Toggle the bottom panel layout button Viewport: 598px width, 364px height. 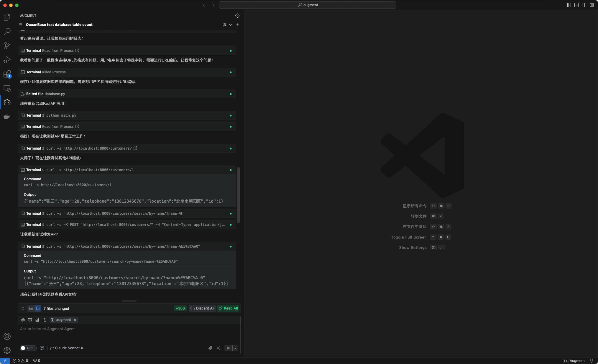click(x=576, y=5)
